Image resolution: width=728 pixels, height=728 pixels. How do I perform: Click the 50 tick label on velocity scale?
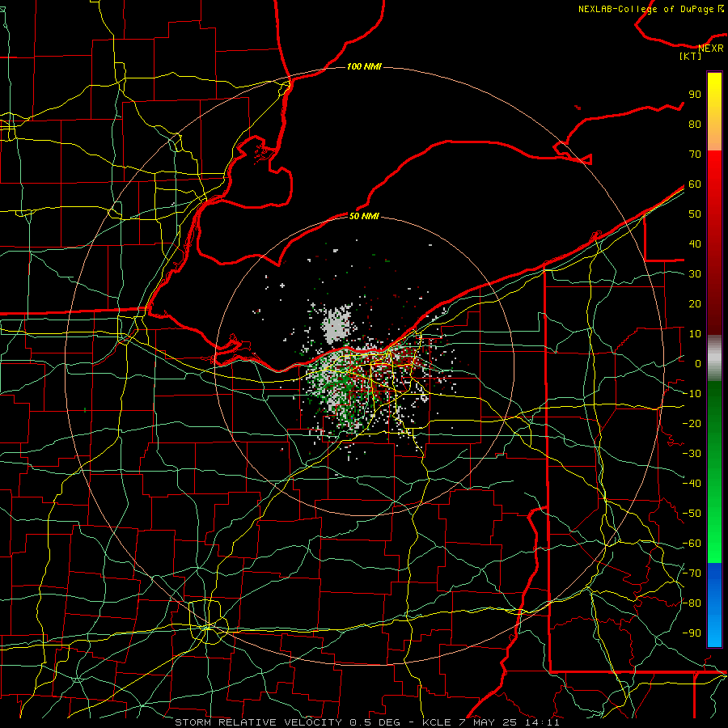pos(695,214)
